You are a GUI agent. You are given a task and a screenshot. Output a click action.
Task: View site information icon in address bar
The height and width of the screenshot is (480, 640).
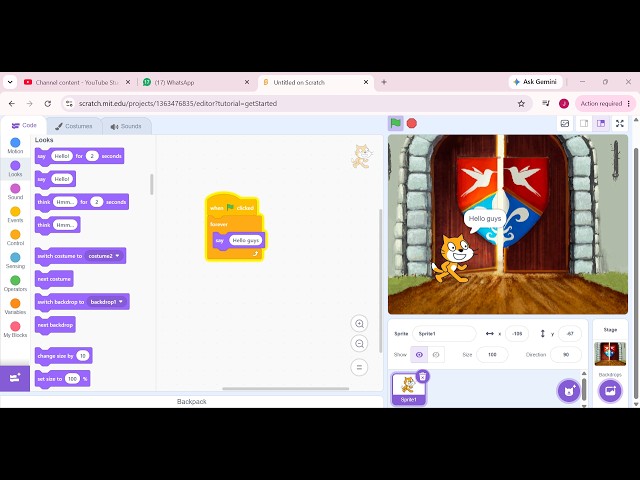[69, 104]
